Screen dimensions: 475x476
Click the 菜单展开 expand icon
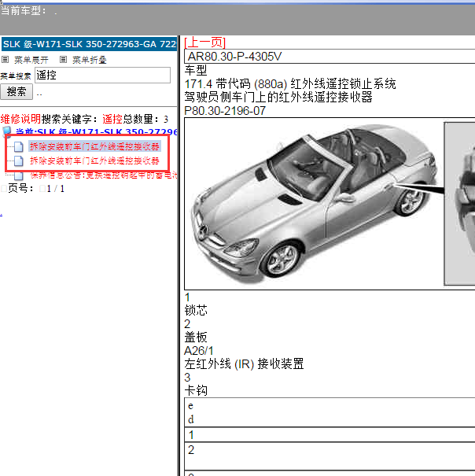[6, 60]
